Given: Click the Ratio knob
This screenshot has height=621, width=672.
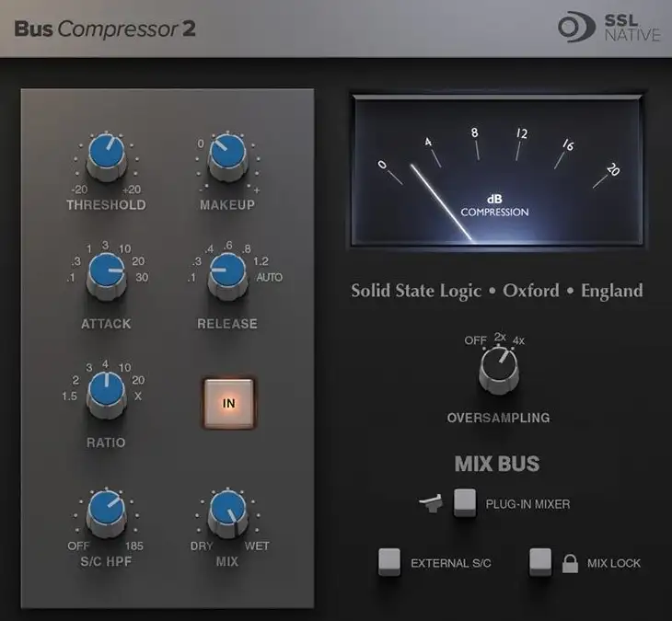Looking at the screenshot, I should pyautogui.click(x=106, y=394).
